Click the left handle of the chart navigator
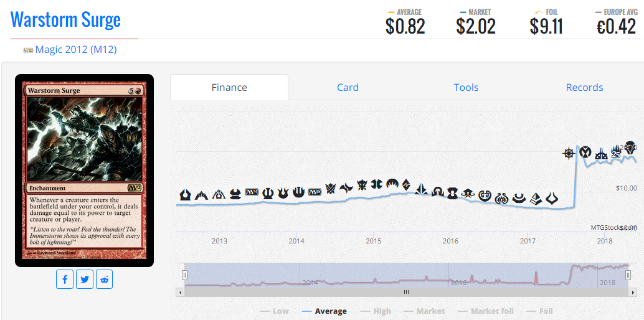Screen dimensions: 644x320 [185, 275]
